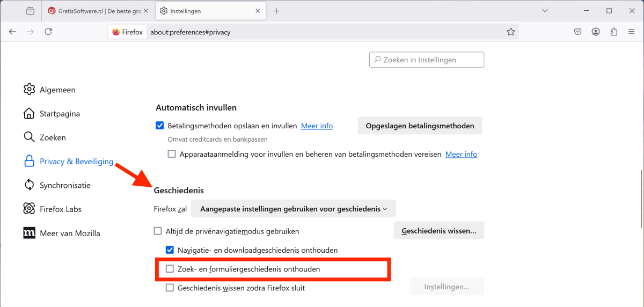Image resolution: width=644 pixels, height=307 pixels.
Task: Uncheck Navigatie- en downloadgeschiedenis onthouden
Action: click(x=170, y=250)
